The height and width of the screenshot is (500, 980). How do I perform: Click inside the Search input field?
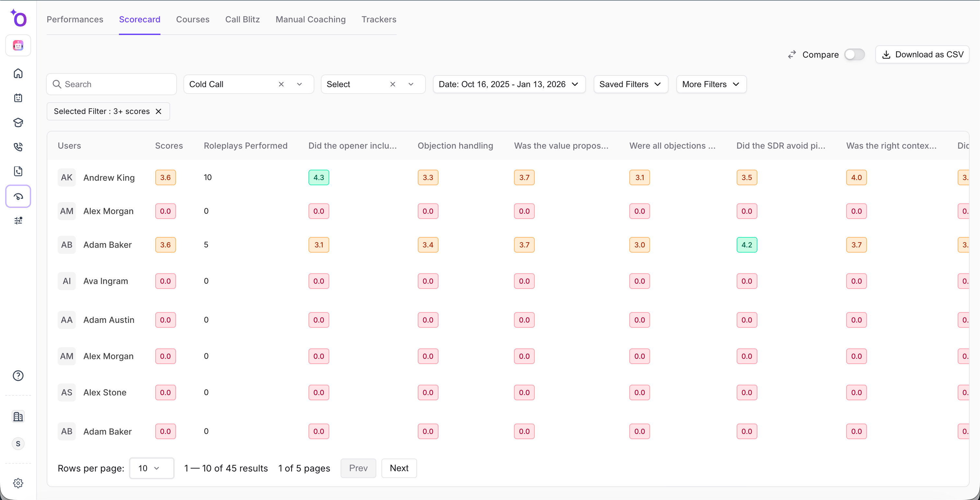point(111,84)
